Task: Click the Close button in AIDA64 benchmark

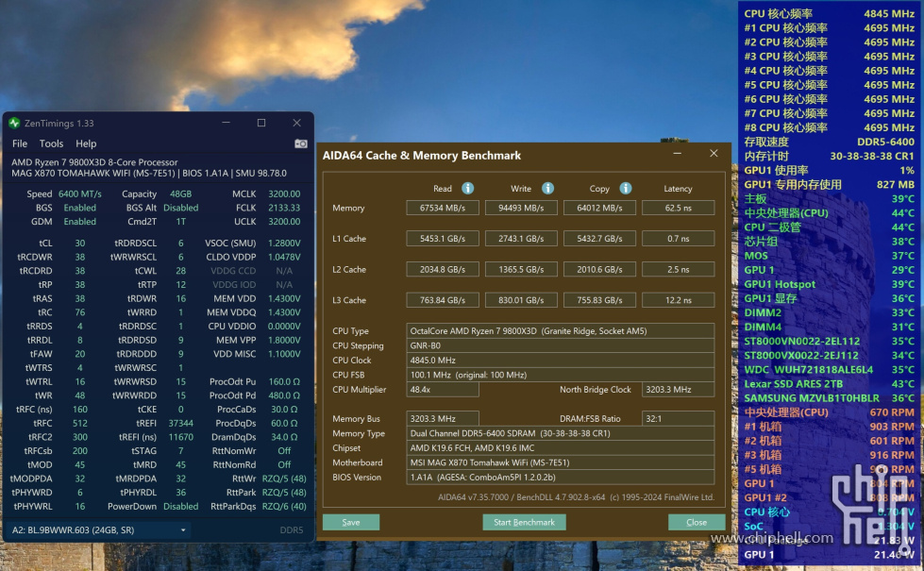Action: point(696,522)
